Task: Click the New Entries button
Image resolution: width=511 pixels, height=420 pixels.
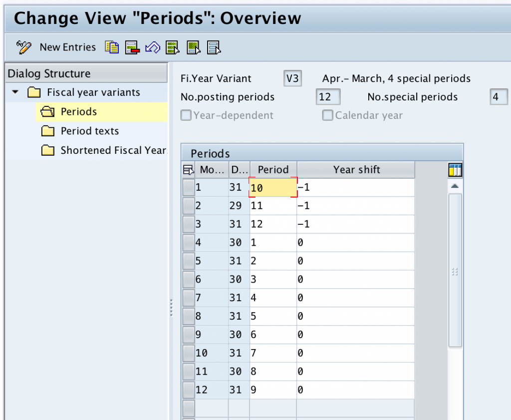Action: tap(68, 47)
